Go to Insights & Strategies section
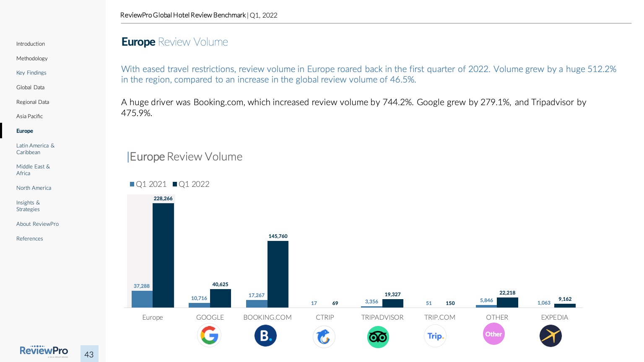644x362 pixels. point(28,206)
